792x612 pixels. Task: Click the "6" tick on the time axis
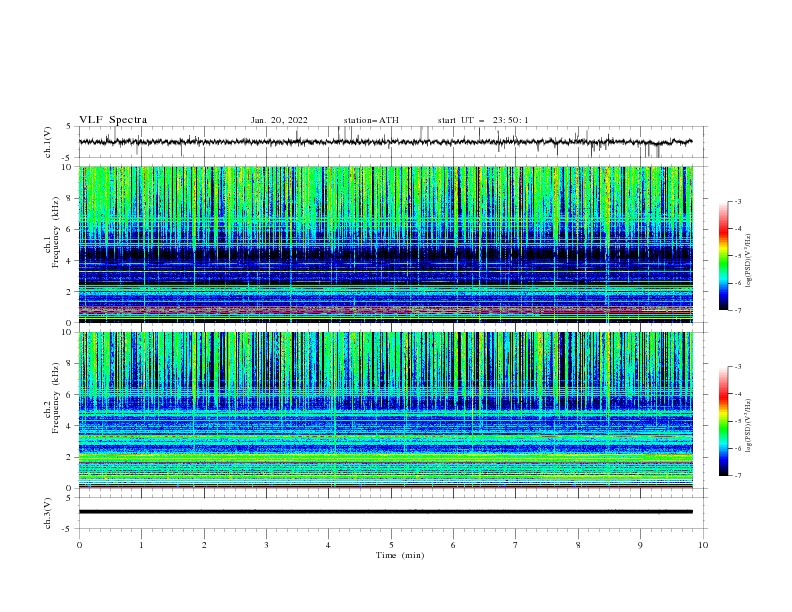point(453,545)
